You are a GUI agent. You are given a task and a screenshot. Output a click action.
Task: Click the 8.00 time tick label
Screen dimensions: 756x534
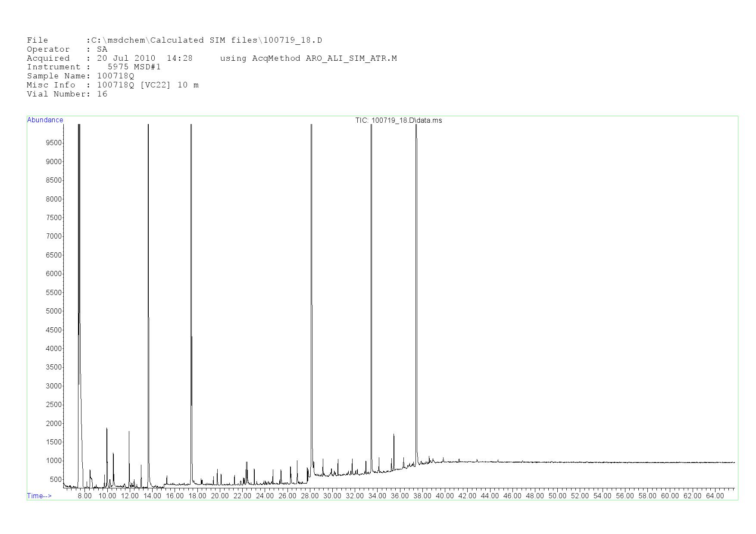click(84, 496)
